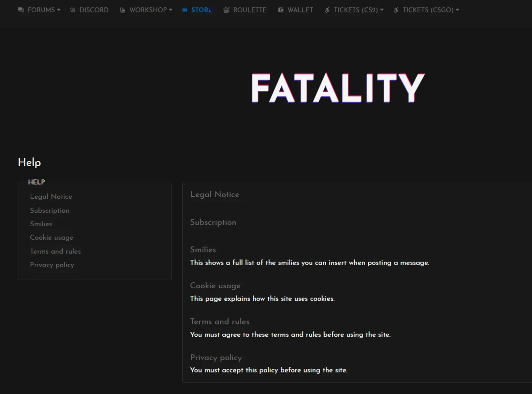This screenshot has height=394, width=532.
Task: Open Smilies heading in main panel
Action: (x=203, y=250)
